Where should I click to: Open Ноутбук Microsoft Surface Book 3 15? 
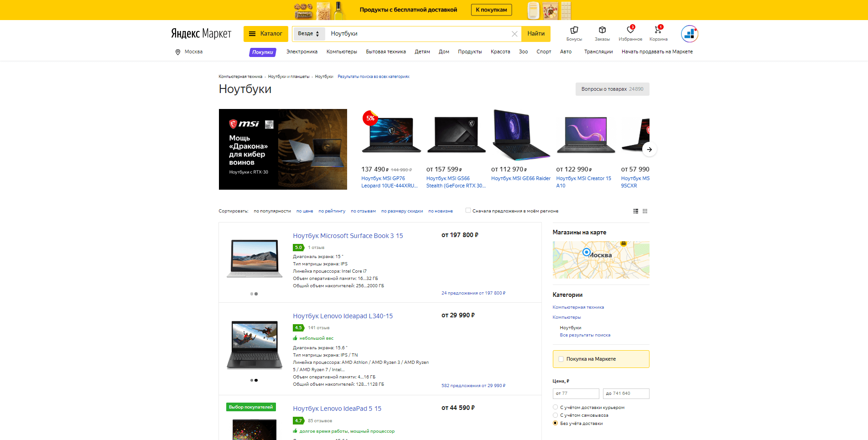(348, 236)
